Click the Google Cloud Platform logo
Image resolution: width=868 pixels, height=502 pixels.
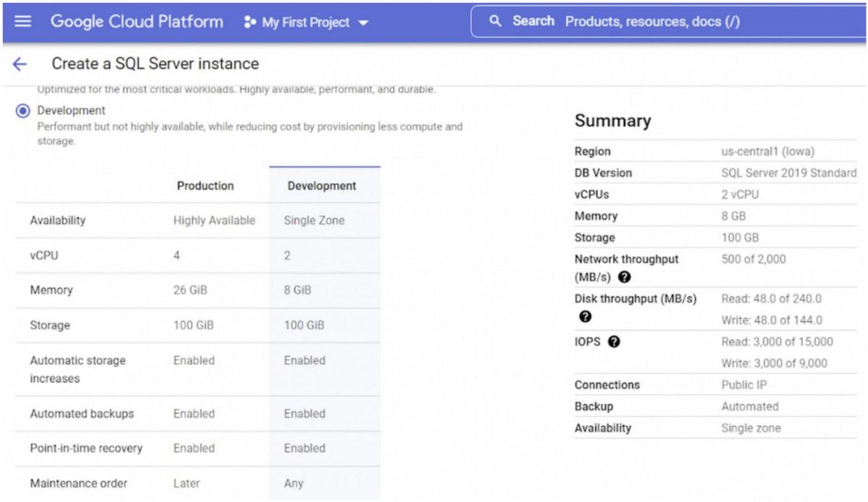pyautogui.click(x=137, y=22)
